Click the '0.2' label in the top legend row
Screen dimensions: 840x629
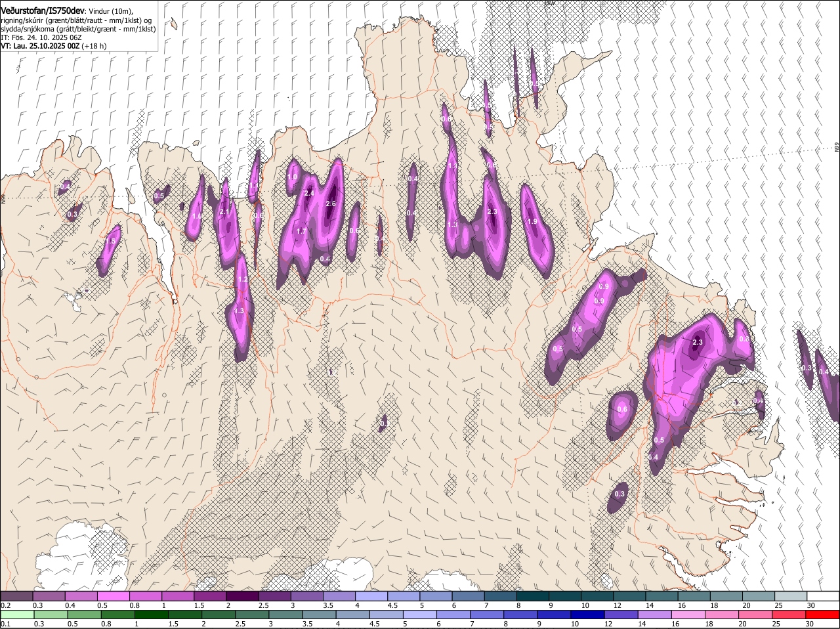pyautogui.click(x=5, y=605)
